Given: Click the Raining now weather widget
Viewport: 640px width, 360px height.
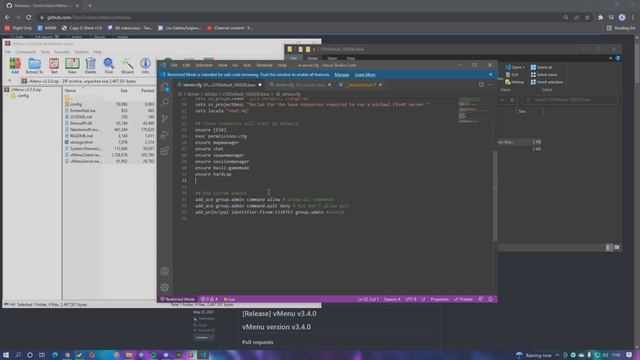Looking at the screenshot, I should (534, 356).
